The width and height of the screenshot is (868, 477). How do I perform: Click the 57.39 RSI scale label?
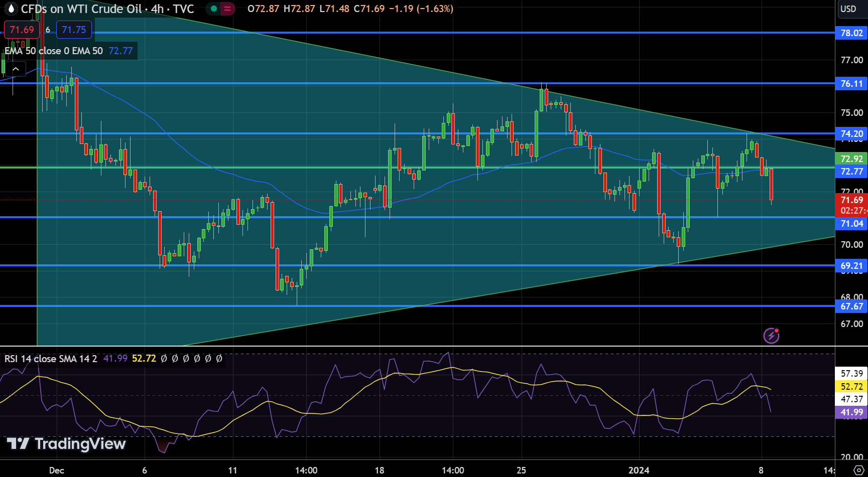(x=851, y=374)
